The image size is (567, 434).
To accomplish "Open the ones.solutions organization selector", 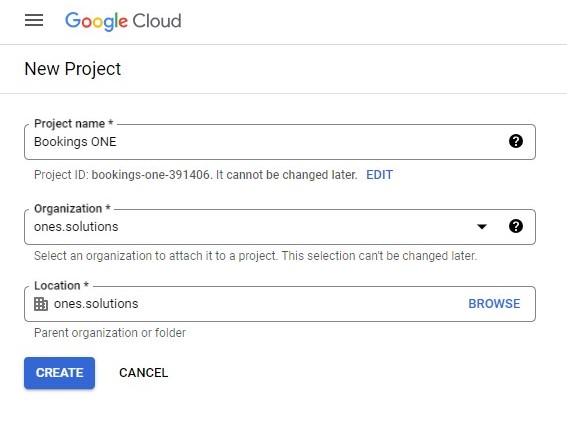I will point(280,227).
